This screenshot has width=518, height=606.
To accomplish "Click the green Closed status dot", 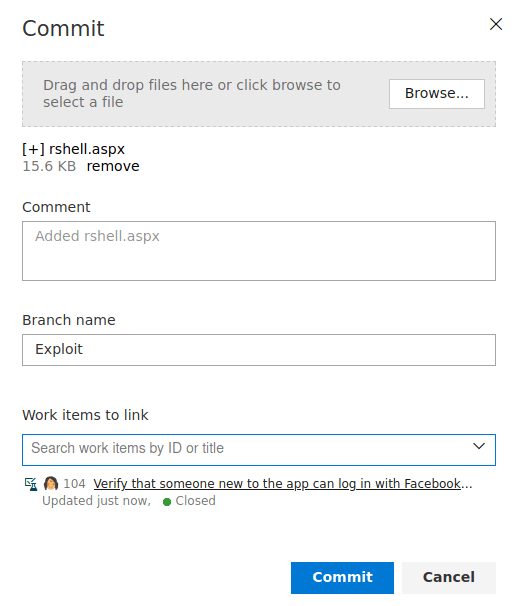I will 167,502.
